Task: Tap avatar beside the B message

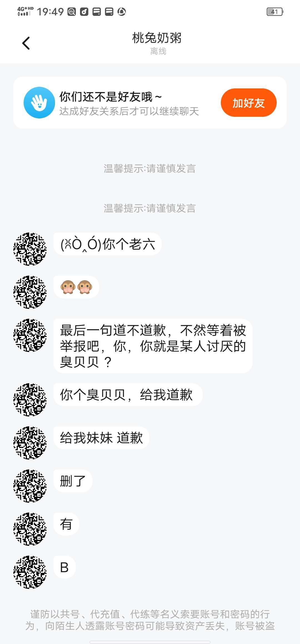Action: tap(30, 572)
